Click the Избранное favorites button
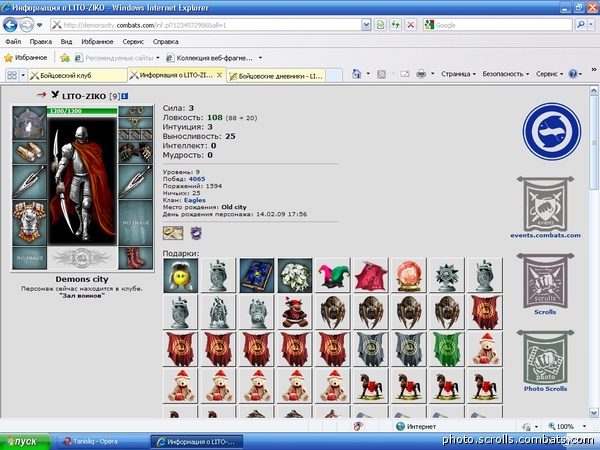The height and width of the screenshot is (450, 600). click(x=25, y=58)
